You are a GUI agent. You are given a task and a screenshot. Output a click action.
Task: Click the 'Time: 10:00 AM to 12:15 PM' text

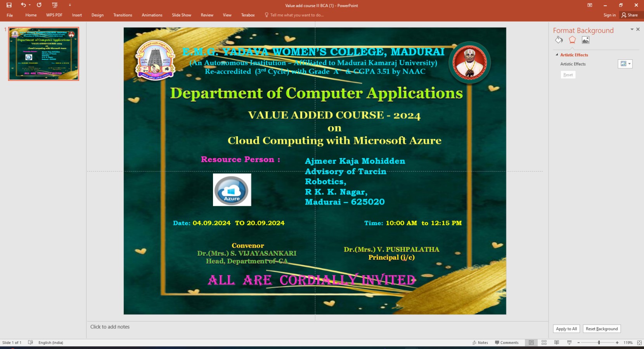pyautogui.click(x=413, y=223)
